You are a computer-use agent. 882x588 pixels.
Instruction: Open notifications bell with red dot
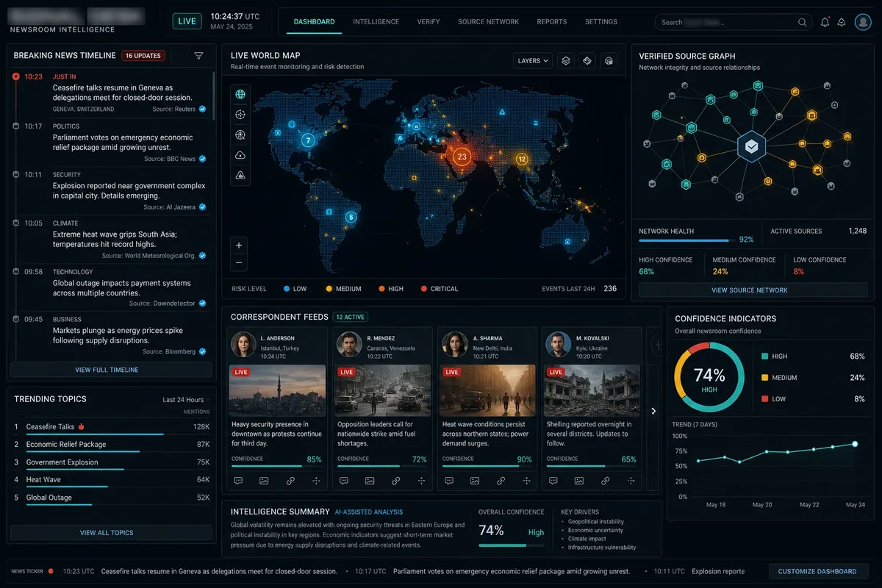(x=825, y=22)
